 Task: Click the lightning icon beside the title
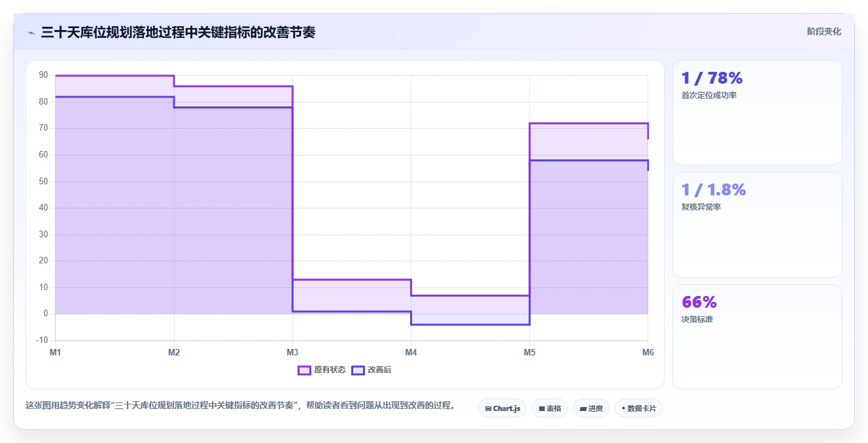[x=31, y=33]
